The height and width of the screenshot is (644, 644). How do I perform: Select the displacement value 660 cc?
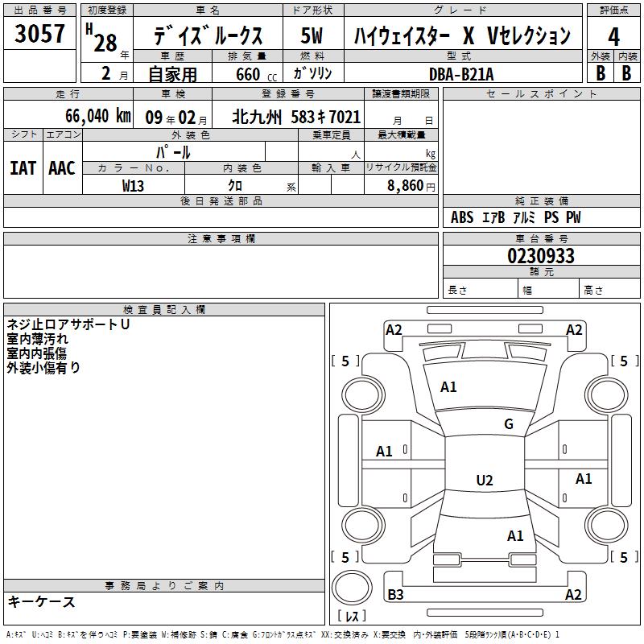coord(257,75)
